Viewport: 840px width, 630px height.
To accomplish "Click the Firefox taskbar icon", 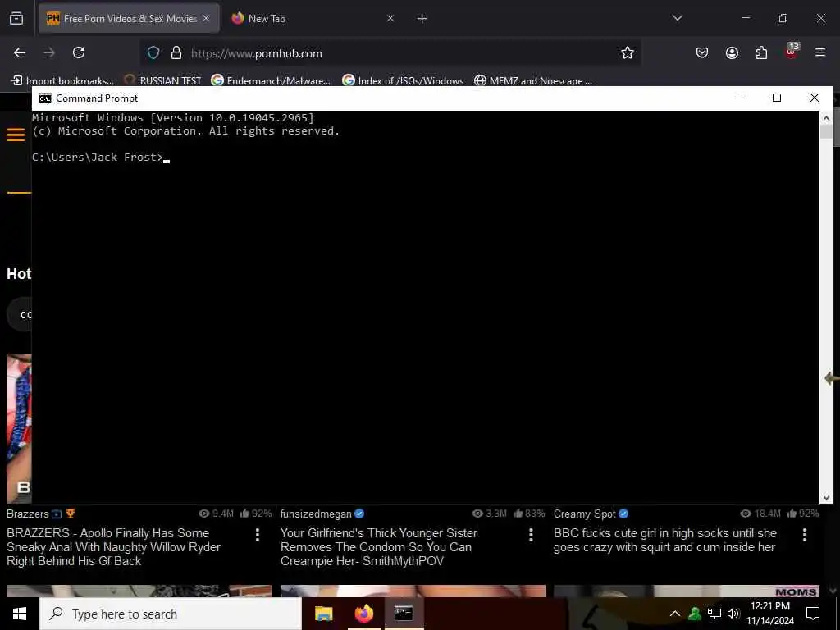I will (363, 614).
